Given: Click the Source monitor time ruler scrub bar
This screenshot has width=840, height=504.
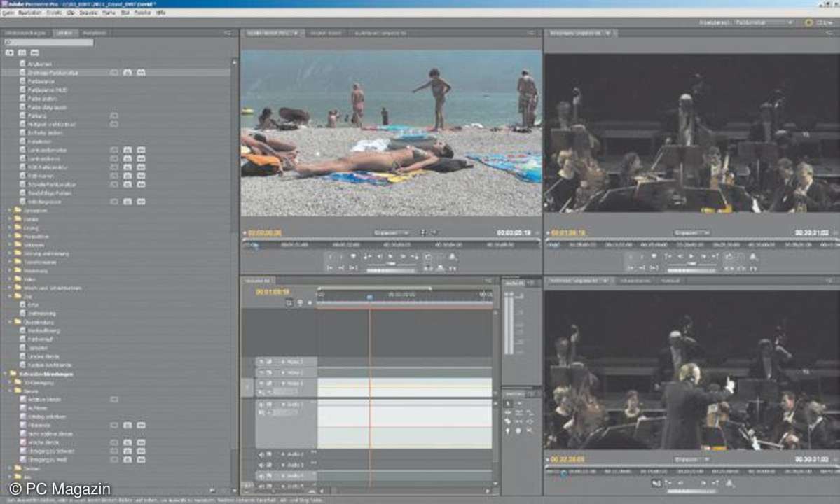Looking at the screenshot, I should (391, 245).
